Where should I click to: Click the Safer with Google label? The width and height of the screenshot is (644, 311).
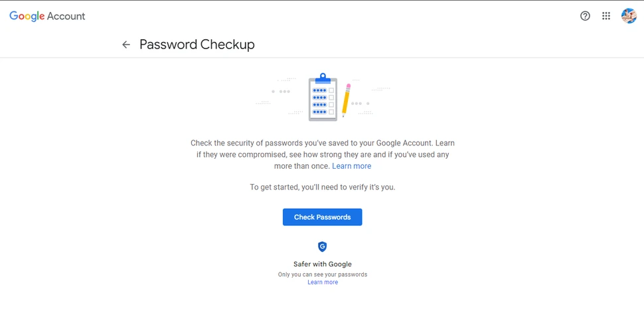322,264
